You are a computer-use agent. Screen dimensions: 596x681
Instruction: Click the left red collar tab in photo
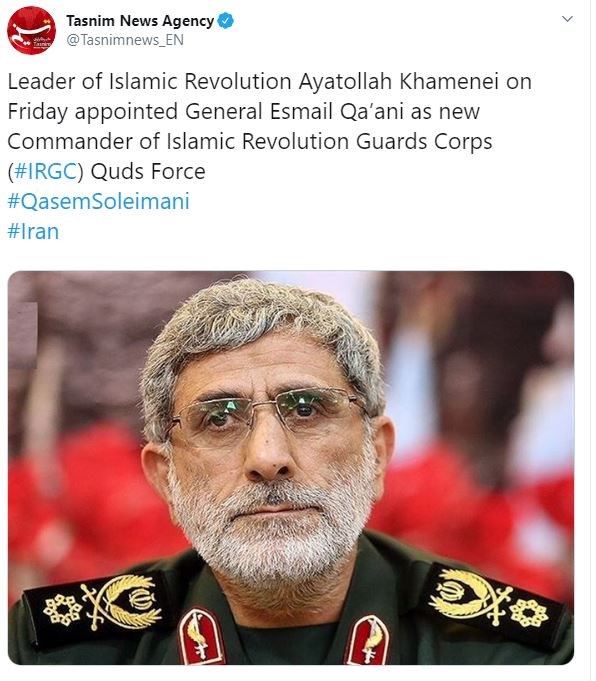pyautogui.click(x=201, y=635)
